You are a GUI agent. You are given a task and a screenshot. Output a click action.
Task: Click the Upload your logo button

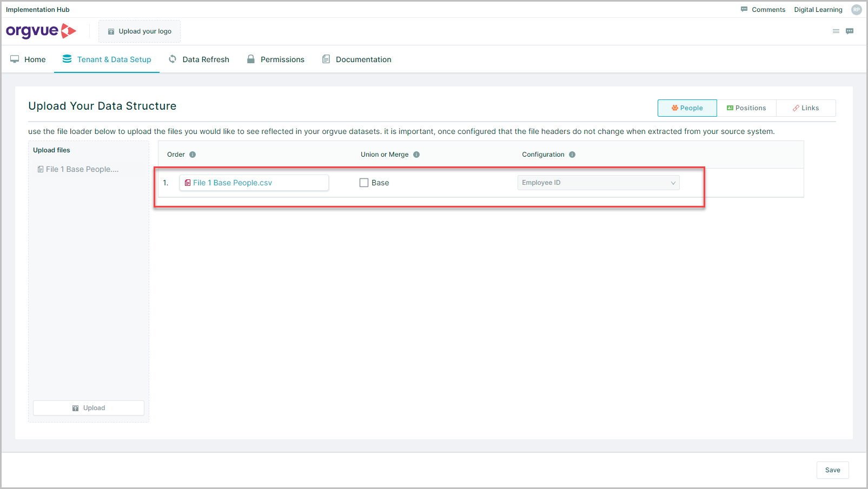tap(140, 31)
